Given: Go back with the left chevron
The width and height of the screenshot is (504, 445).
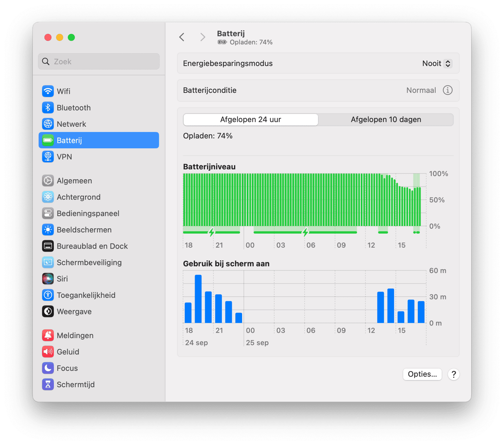Looking at the screenshot, I should (x=182, y=37).
